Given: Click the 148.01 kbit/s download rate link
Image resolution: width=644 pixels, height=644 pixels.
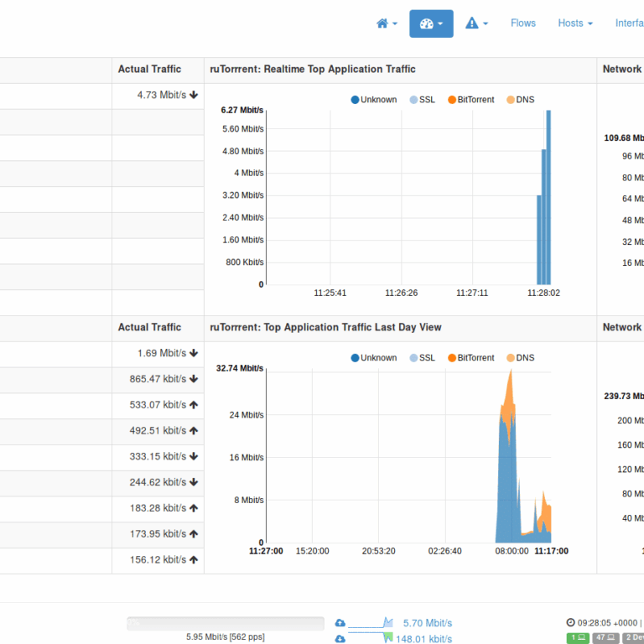Looking at the screenshot, I should tap(423, 639).
